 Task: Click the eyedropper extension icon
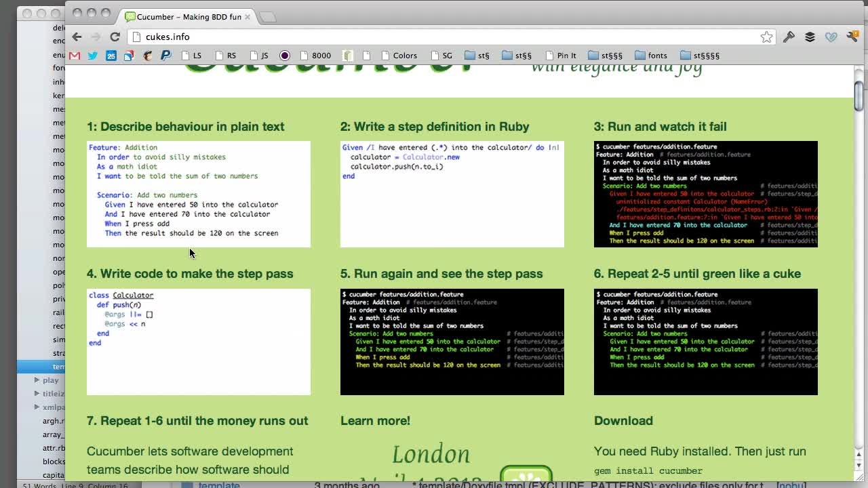(789, 37)
